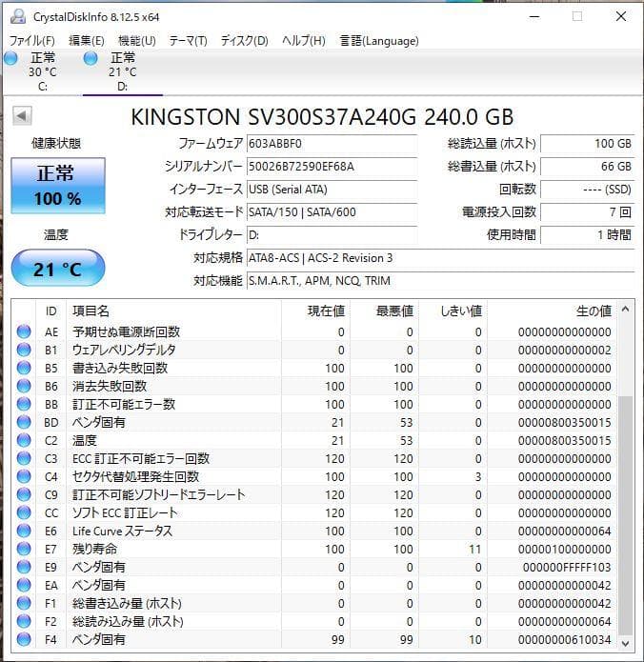Viewport: 644px width, 662px height.
Task: Click the ID column header
Action: [x=51, y=311]
